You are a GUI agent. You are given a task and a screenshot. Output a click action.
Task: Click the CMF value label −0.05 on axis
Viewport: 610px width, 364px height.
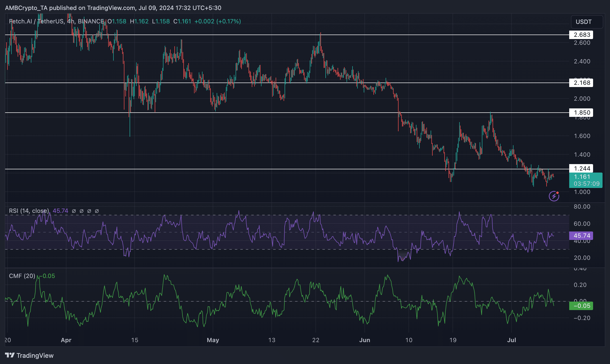point(581,306)
